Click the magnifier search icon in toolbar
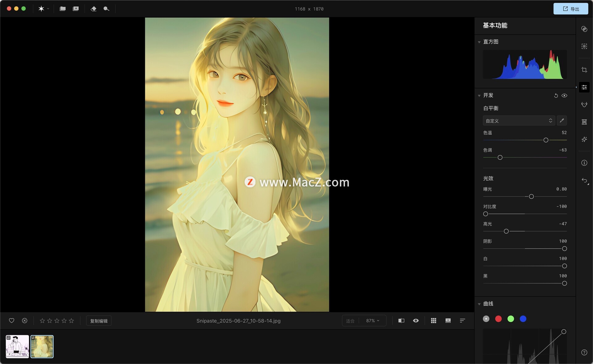The height and width of the screenshot is (364, 593). (x=106, y=9)
